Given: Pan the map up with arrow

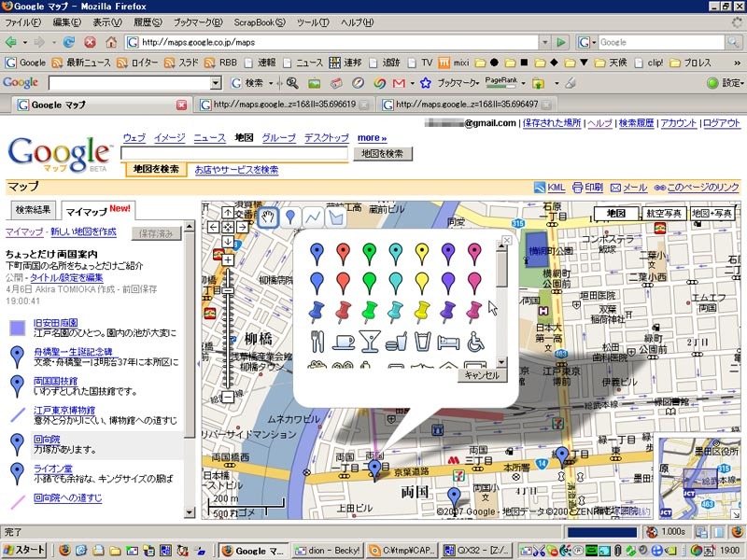Looking at the screenshot, I should pos(228,213).
